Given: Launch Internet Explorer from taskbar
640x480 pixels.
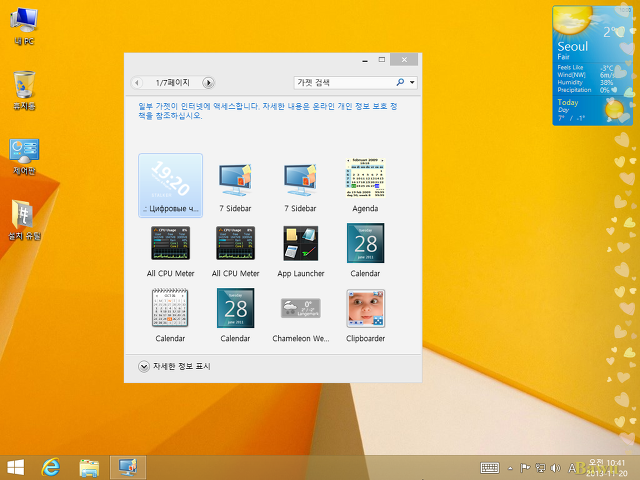Looking at the screenshot, I should tap(51, 467).
